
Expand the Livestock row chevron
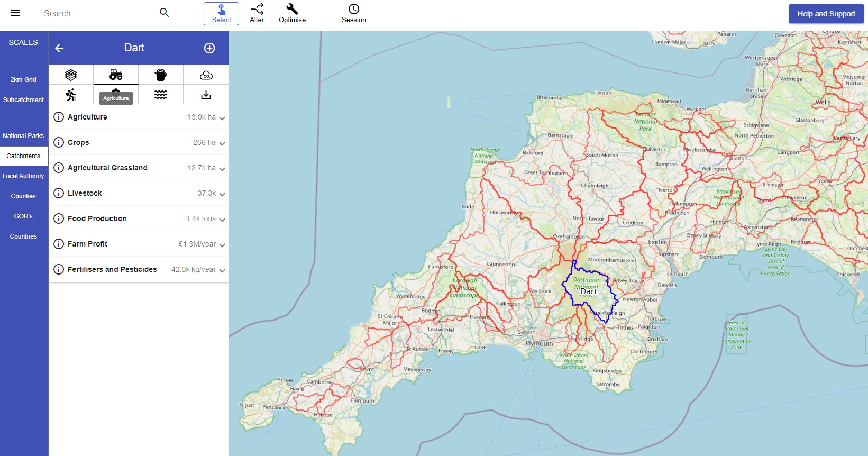tap(222, 194)
